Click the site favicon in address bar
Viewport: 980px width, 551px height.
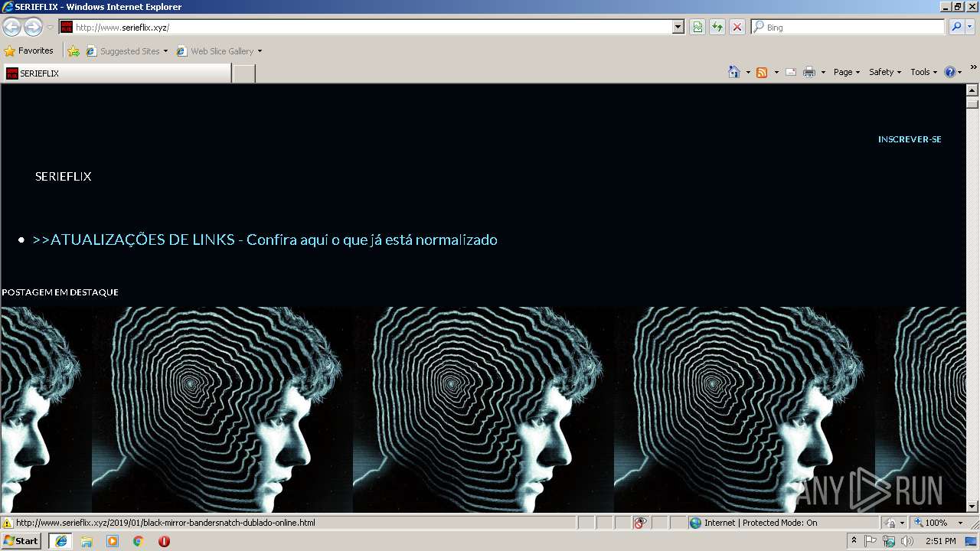67,27
